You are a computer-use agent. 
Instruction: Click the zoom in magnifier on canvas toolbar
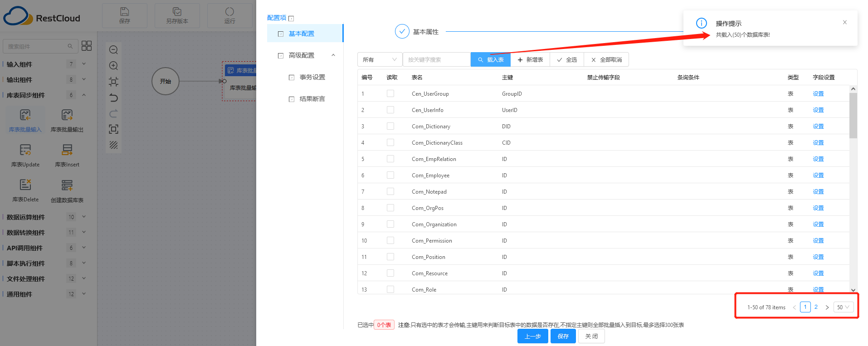click(x=114, y=66)
